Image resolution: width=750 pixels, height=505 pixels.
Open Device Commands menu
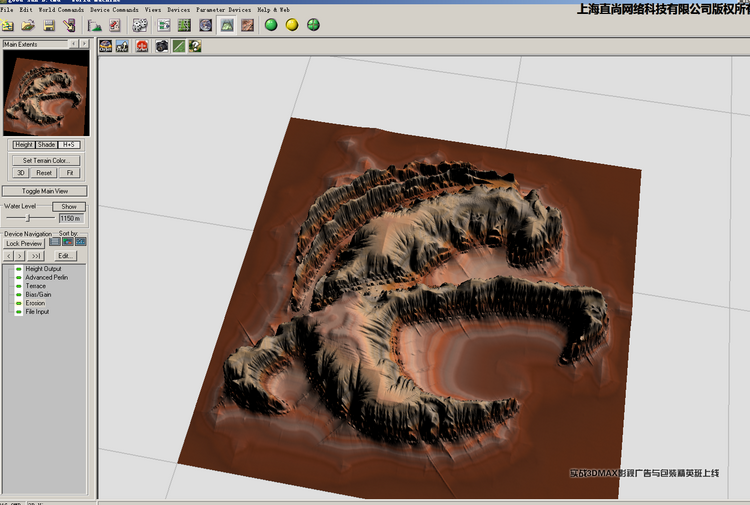[x=114, y=10]
